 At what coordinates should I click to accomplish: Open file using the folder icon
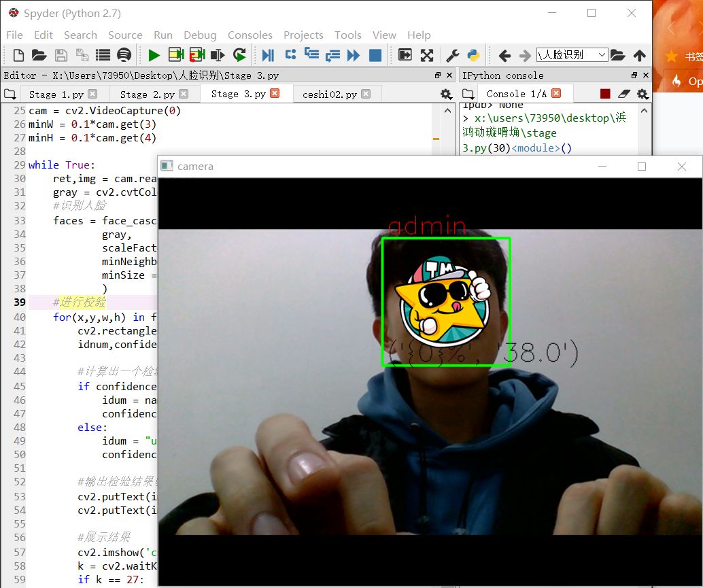[39, 56]
